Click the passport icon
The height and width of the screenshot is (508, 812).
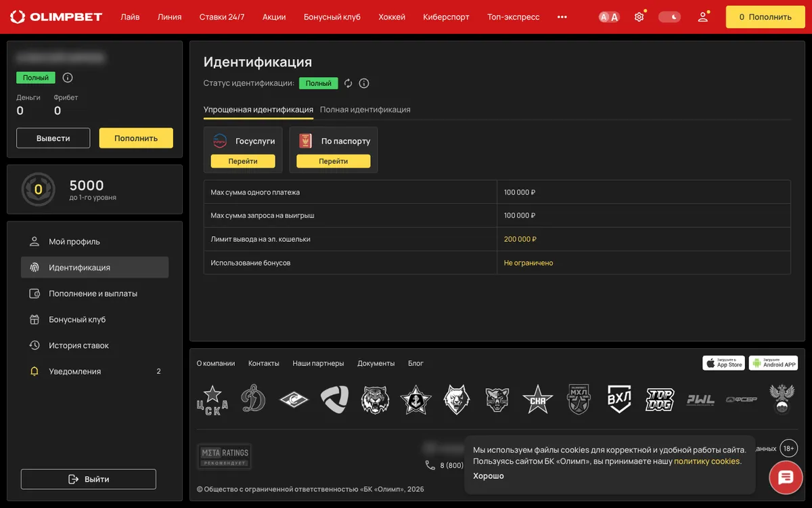click(x=306, y=141)
